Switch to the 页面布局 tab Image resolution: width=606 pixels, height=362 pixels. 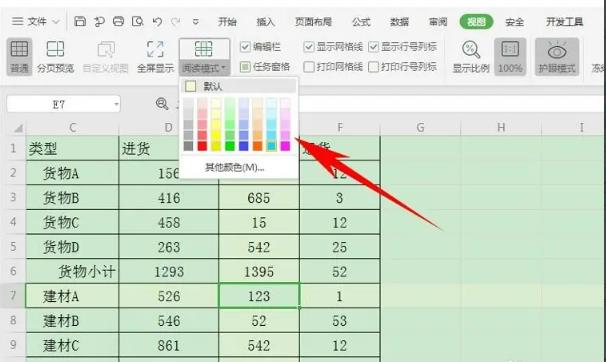point(313,22)
